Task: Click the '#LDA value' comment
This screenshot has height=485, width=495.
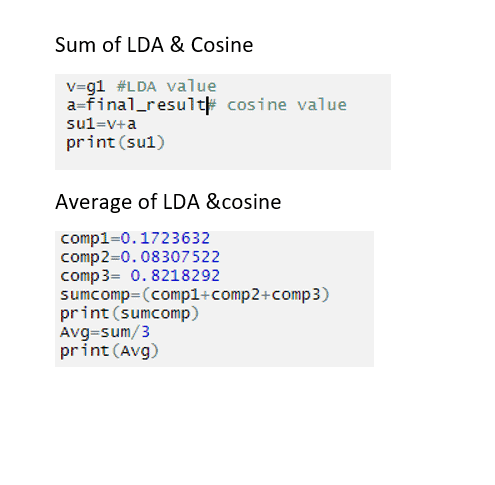Action: pyautogui.click(x=167, y=87)
